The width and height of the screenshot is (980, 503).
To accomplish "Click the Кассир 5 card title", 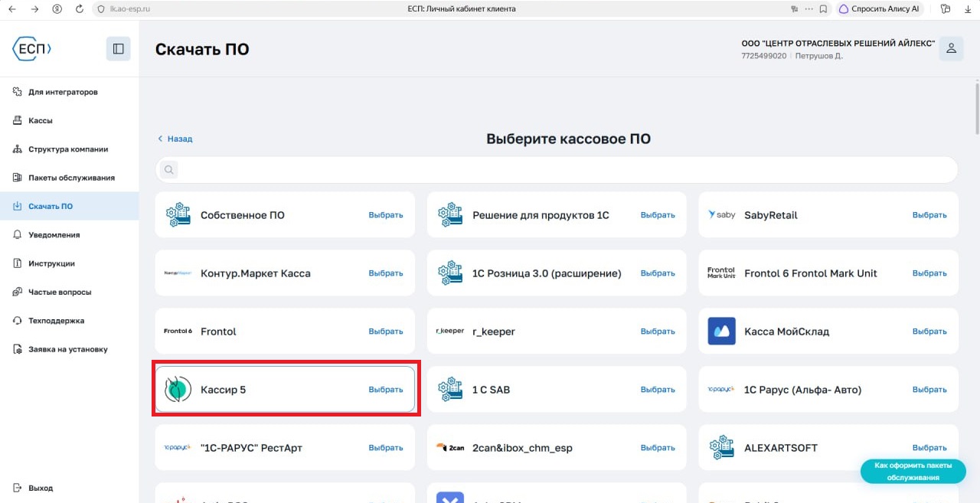I will [x=223, y=390].
